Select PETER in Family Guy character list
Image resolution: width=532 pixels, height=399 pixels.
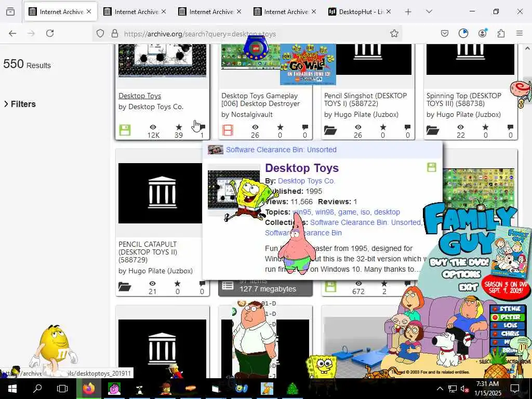508,317
